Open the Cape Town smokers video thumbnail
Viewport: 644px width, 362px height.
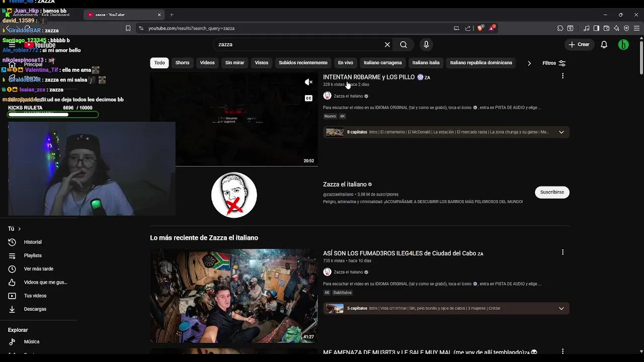(234, 296)
